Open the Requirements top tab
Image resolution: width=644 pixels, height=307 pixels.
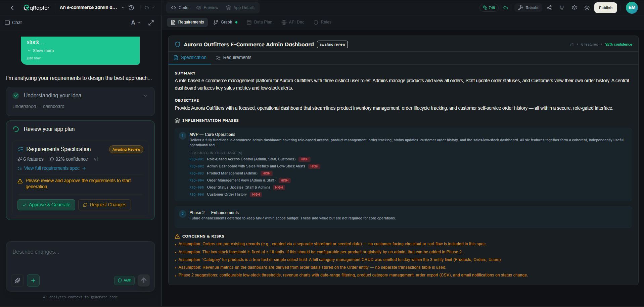[187, 22]
